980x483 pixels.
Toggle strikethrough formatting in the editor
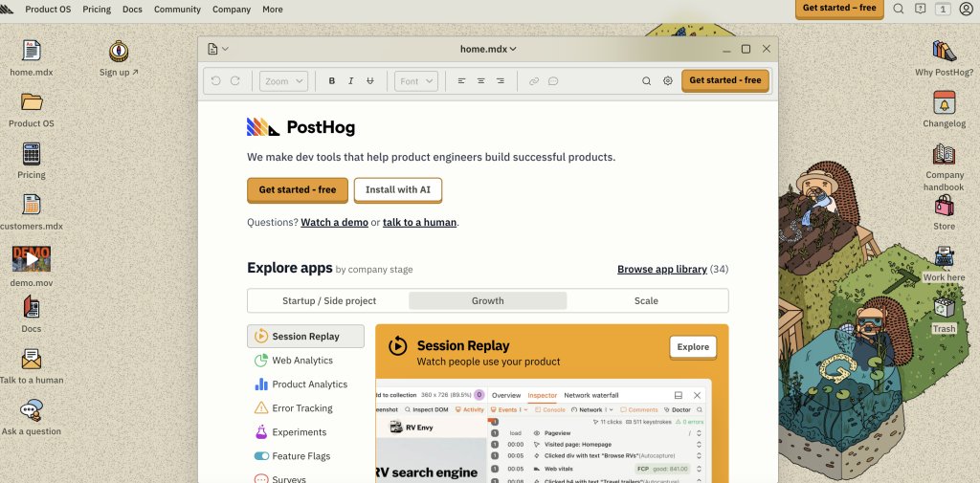tap(370, 80)
